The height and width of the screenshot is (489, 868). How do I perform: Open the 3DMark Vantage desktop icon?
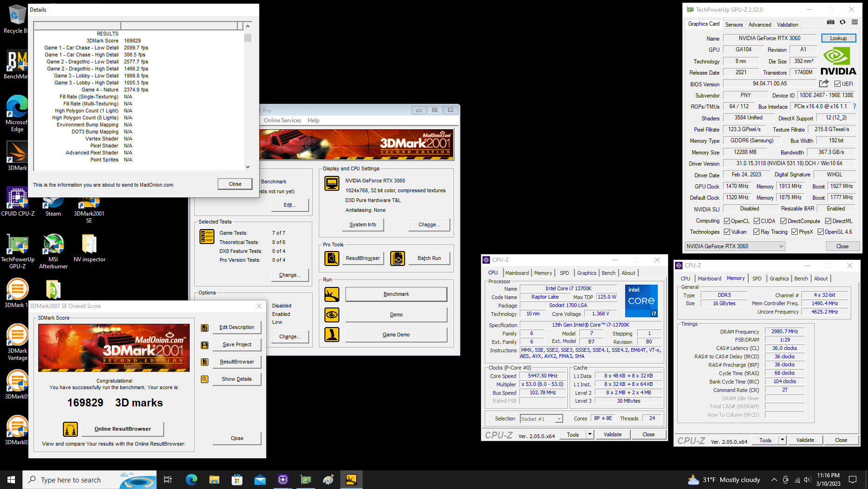point(18,343)
